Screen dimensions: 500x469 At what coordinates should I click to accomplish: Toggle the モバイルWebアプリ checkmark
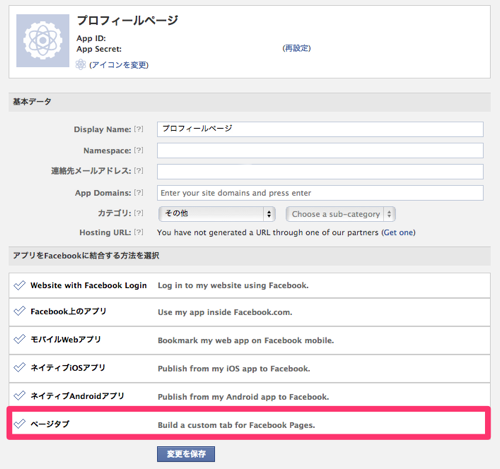20,339
